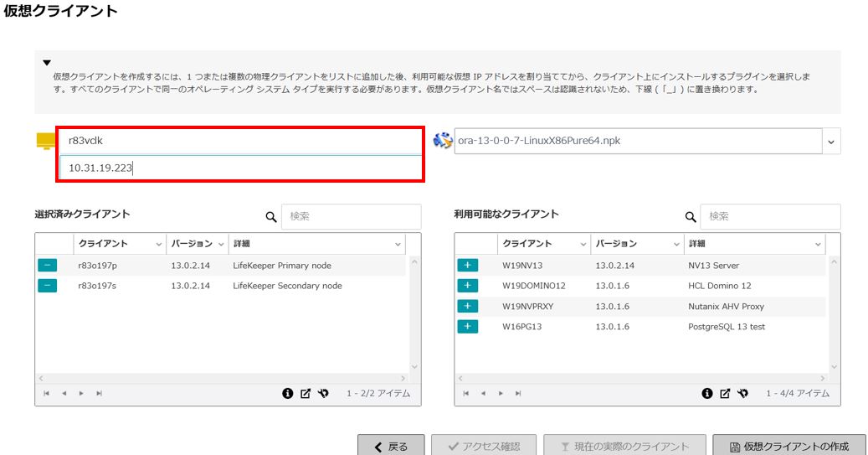868x455 pixels.
Task: Click the settings icon in selected clients footer
Action: (323, 394)
